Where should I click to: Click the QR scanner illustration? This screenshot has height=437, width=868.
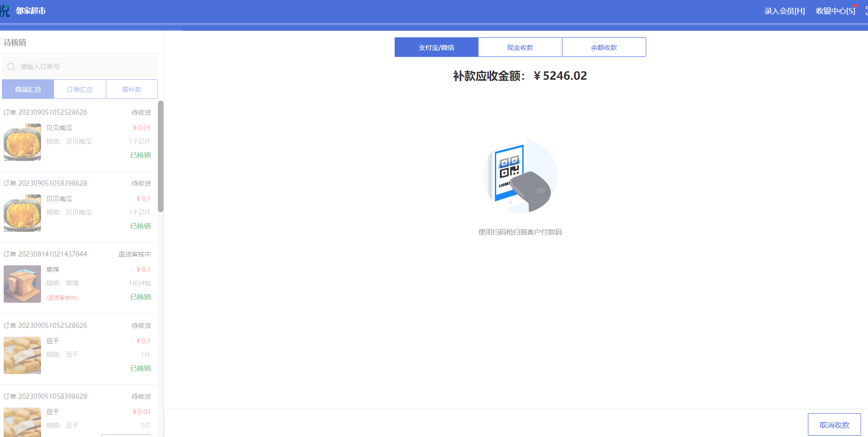click(x=520, y=176)
